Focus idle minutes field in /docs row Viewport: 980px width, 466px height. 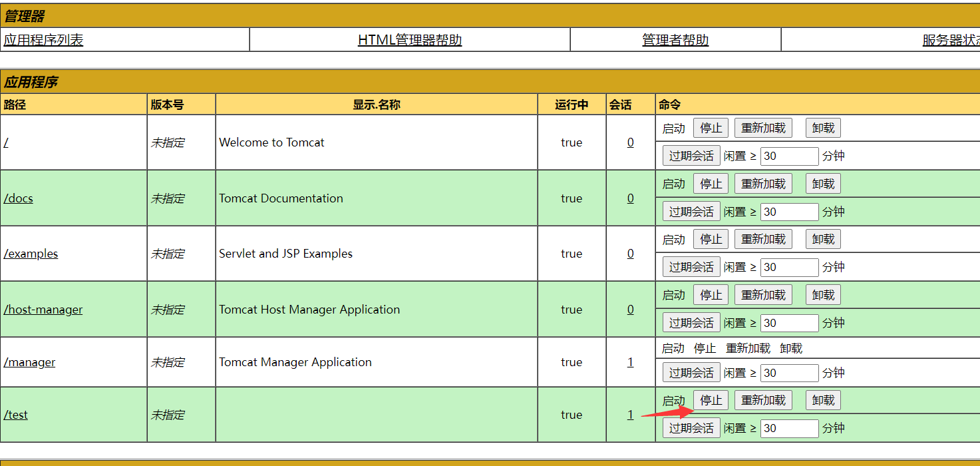point(790,212)
